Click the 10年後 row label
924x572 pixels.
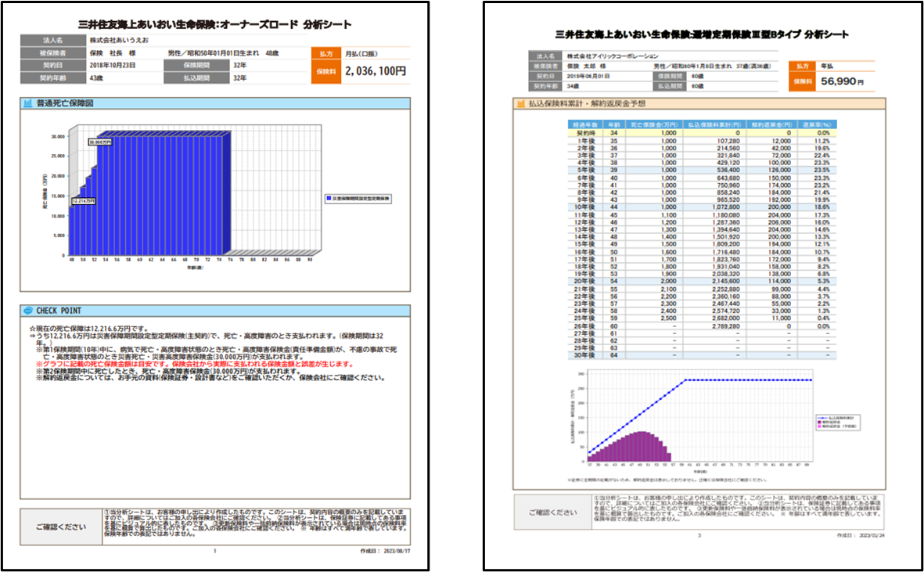coord(585,207)
